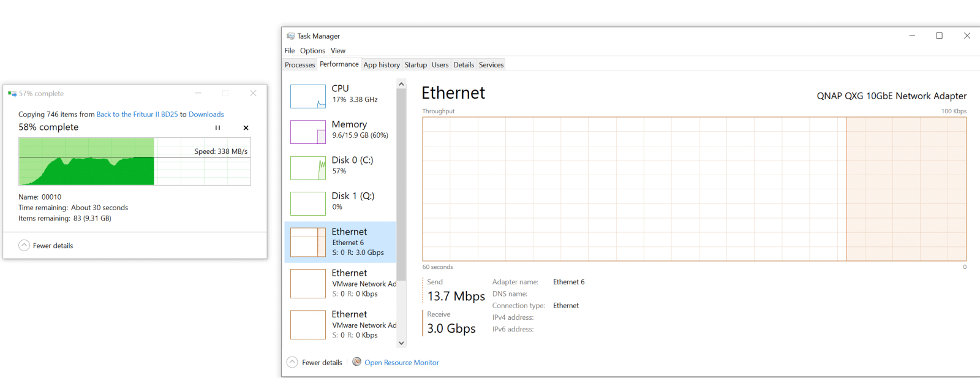This screenshot has width=980, height=378.
Task: Switch to the Processes tab
Action: [x=300, y=65]
